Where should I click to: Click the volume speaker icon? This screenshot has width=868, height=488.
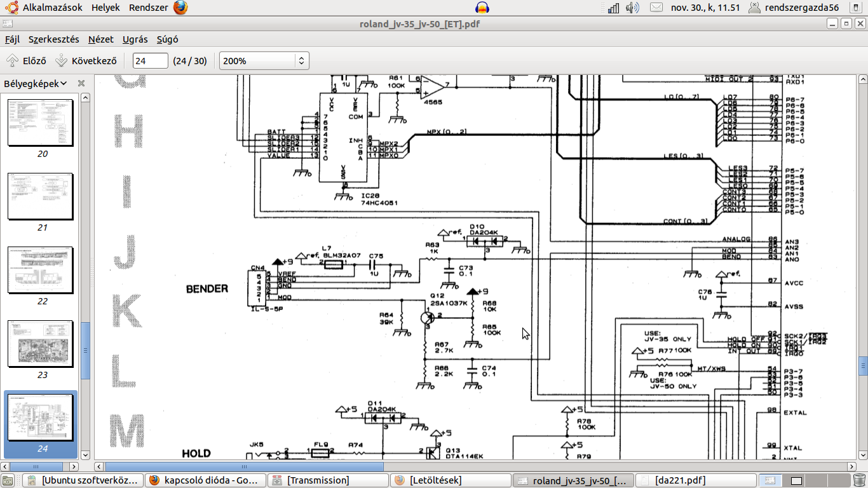632,8
